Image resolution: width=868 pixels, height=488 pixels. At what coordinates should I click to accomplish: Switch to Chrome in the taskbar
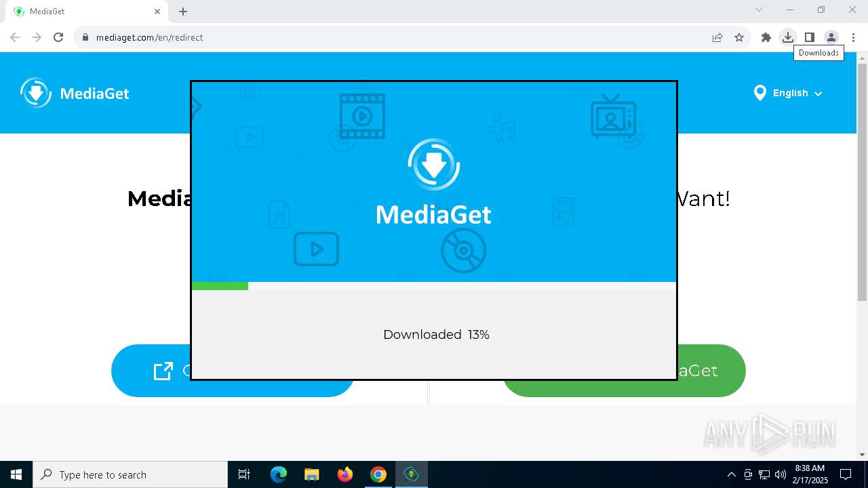click(378, 474)
